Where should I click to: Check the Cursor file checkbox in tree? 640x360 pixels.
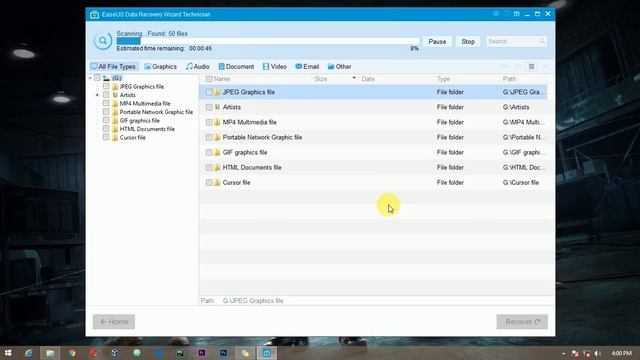coord(106,137)
